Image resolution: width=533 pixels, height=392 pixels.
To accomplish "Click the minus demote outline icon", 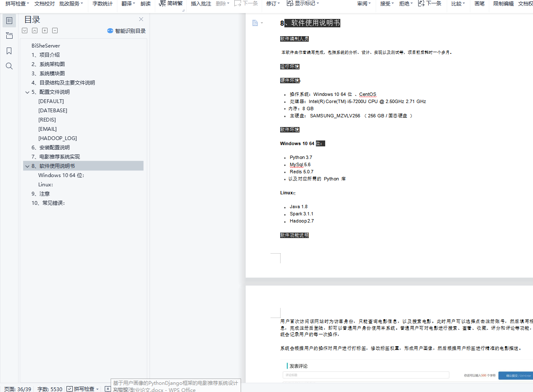I will click(x=55, y=31).
